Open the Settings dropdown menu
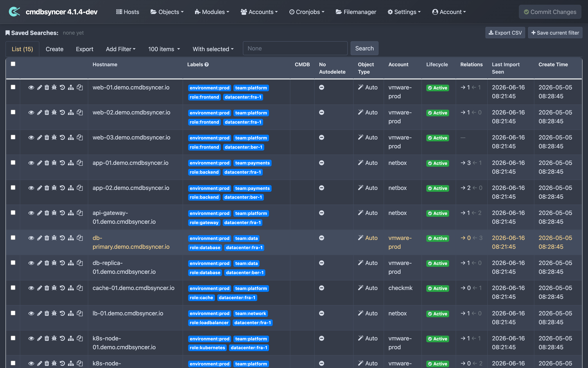Screen dimensions: 588x368 [x=404, y=12]
